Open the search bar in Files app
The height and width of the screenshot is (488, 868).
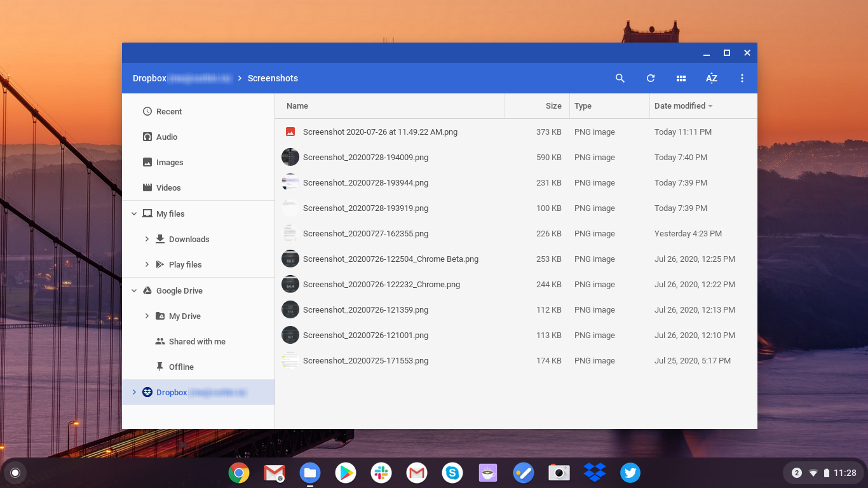click(x=620, y=78)
